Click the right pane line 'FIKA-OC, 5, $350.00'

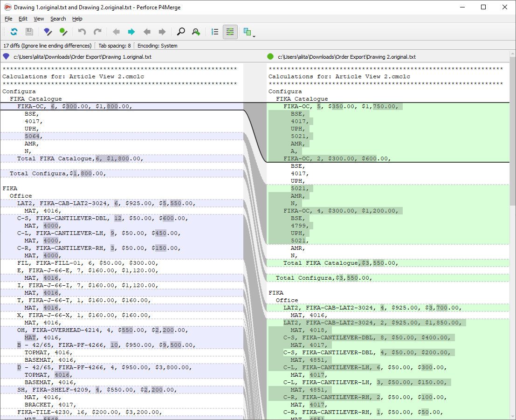tap(341, 106)
